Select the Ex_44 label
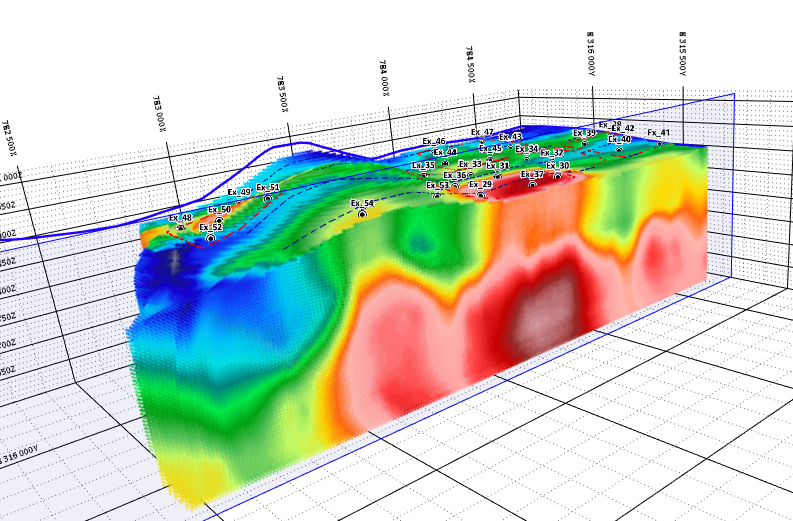 445,152
